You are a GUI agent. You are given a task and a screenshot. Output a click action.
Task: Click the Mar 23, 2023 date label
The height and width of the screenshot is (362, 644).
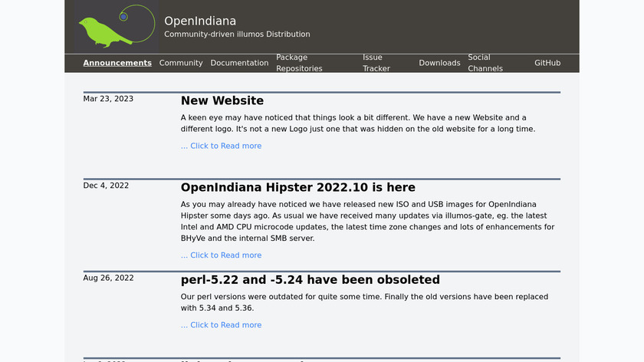(x=108, y=99)
